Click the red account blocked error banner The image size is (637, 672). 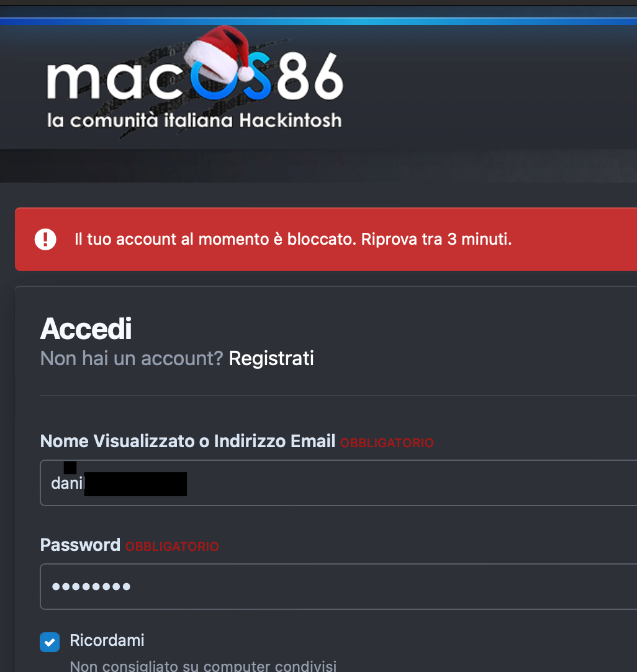coord(559,239)
